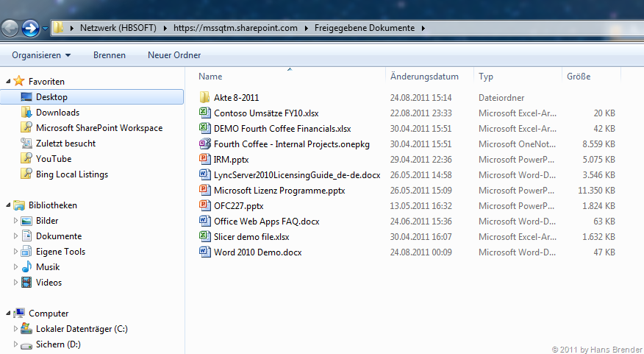Click the Videos library icon

tap(26, 283)
